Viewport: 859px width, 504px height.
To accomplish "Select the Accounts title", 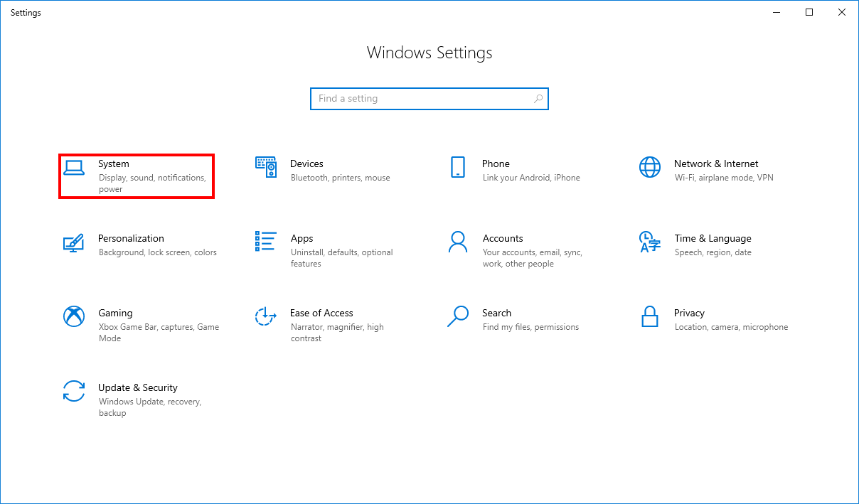I will tap(503, 238).
